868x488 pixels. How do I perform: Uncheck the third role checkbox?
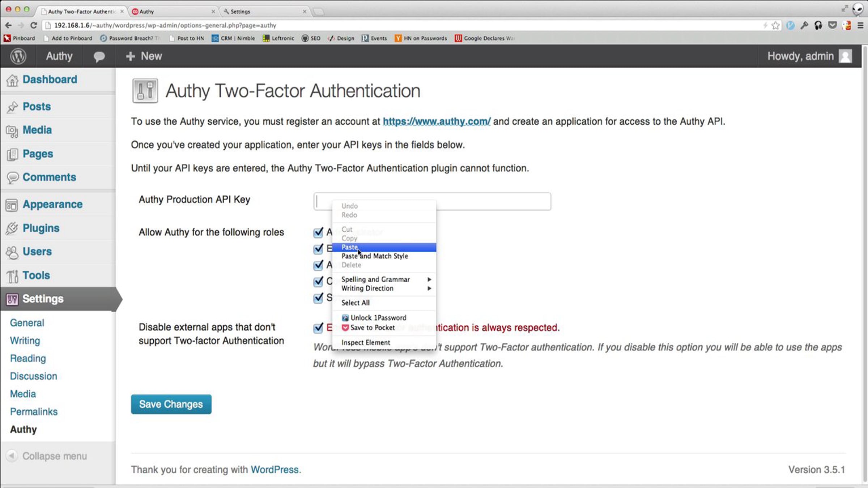coord(318,265)
